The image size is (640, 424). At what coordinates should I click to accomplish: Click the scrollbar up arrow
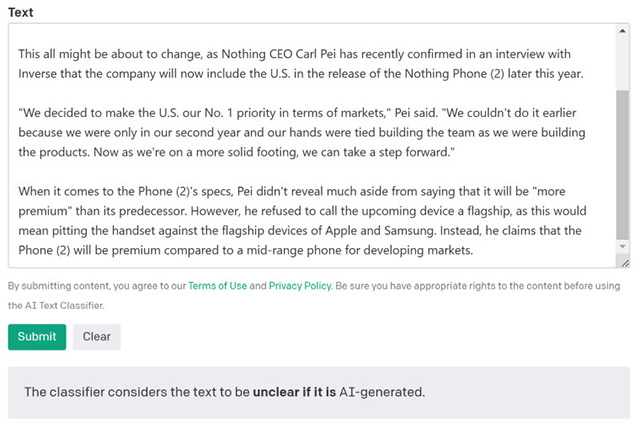(623, 31)
